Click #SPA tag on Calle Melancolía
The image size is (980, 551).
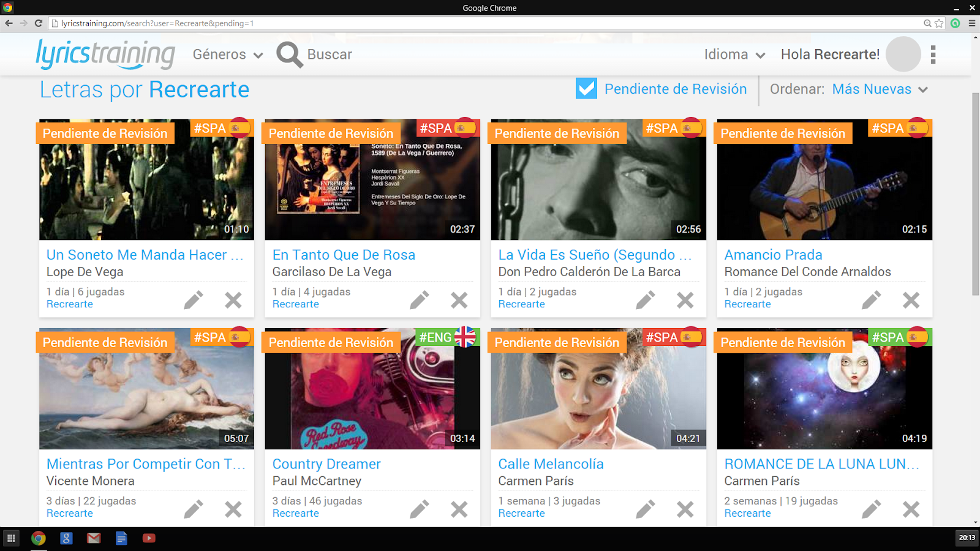point(673,337)
